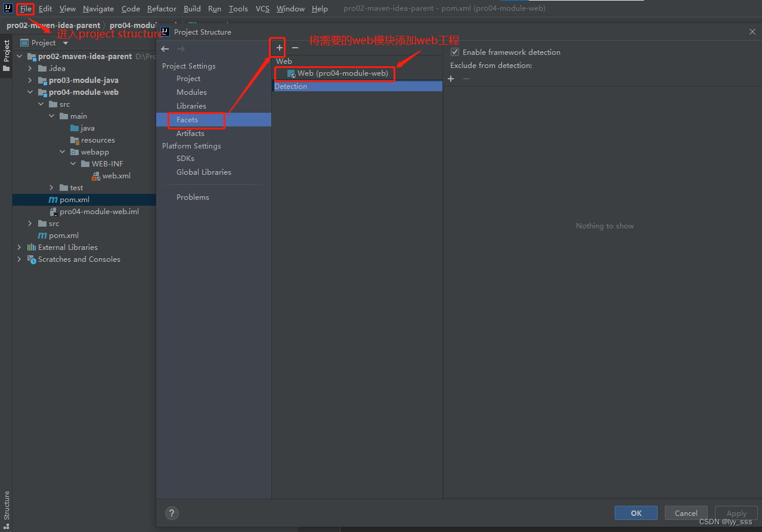This screenshot has width=762, height=532.
Task: Click the Maven icon of module pom.xml
Action: click(53, 200)
